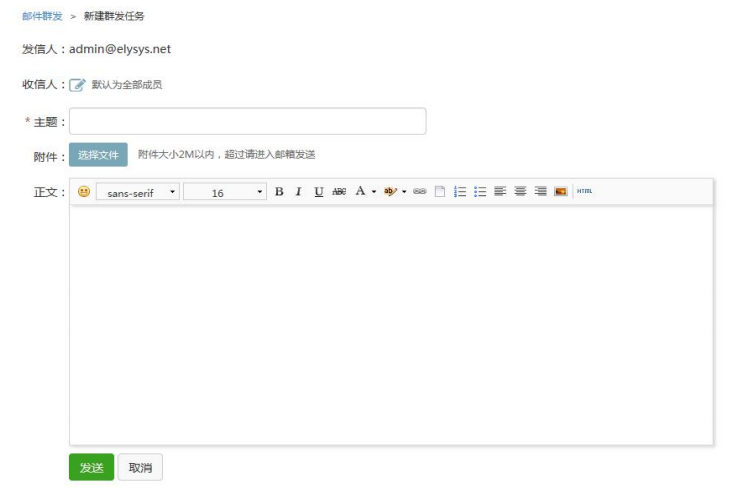Toggle bold text formatting
Screen dimensions: 750x492
(x=279, y=192)
